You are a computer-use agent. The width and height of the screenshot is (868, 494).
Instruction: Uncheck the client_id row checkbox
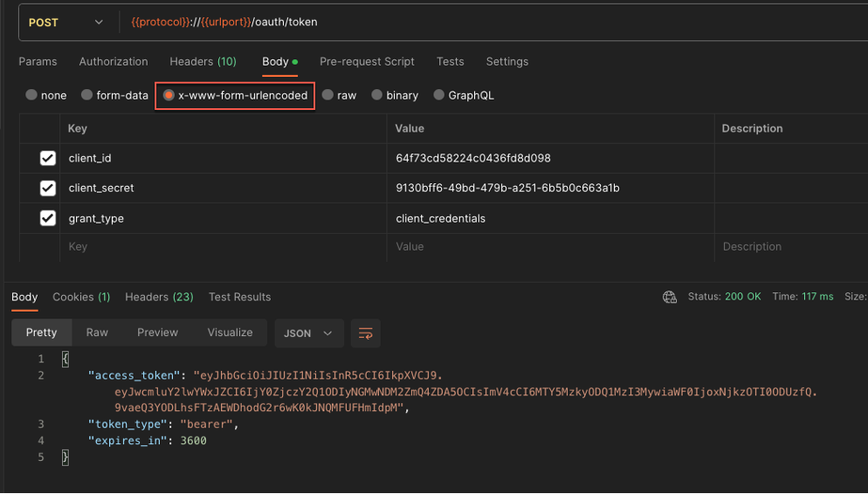coord(48,158)
